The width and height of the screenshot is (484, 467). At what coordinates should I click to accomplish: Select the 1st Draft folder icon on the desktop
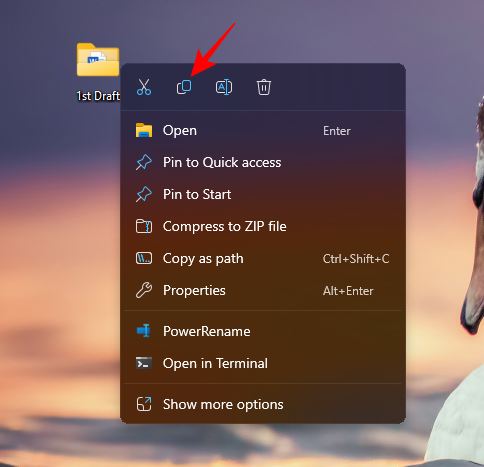98,60
